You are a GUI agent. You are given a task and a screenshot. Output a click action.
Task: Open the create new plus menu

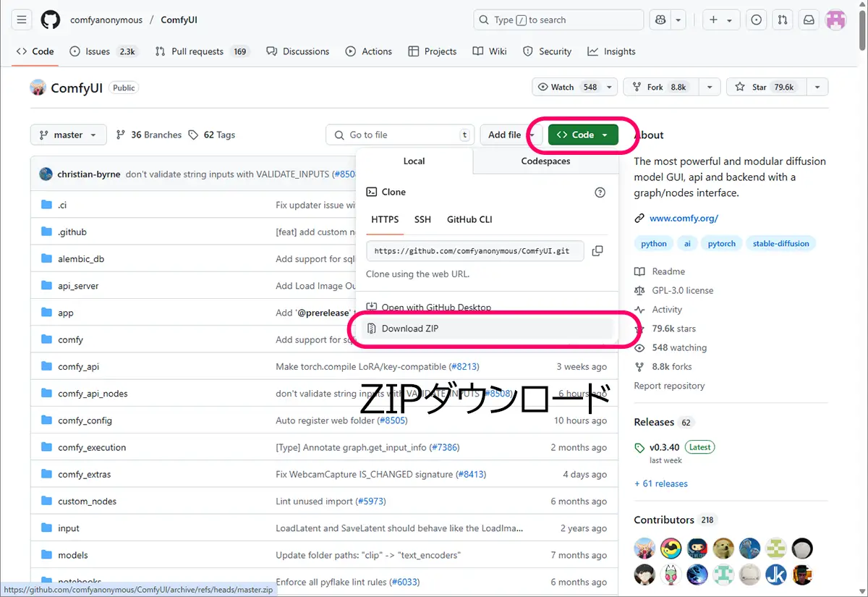[x=720, y=20]
